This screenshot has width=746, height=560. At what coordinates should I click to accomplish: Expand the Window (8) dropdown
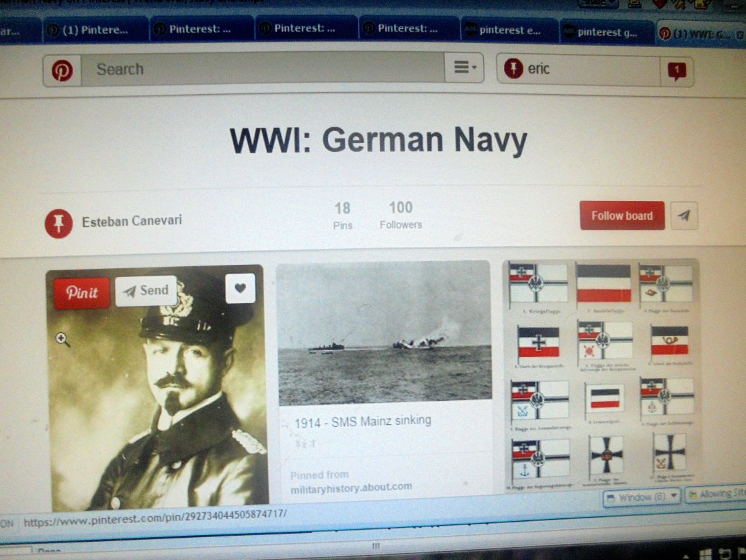pyautogui.click(x=641, y=497)
